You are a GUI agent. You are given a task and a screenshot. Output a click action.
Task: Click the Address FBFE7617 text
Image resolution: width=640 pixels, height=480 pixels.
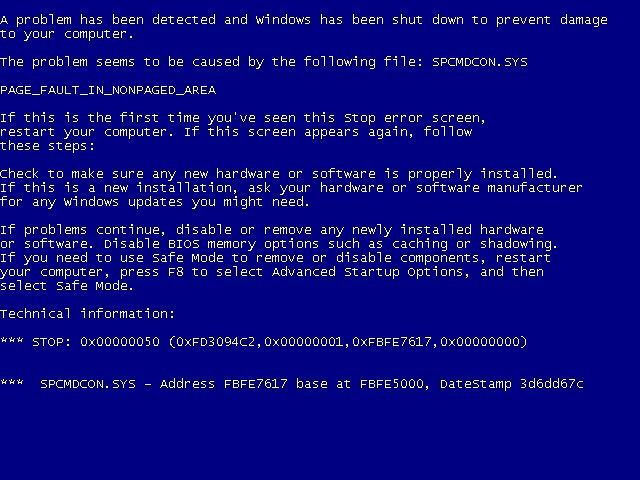(x=224, y=384)
